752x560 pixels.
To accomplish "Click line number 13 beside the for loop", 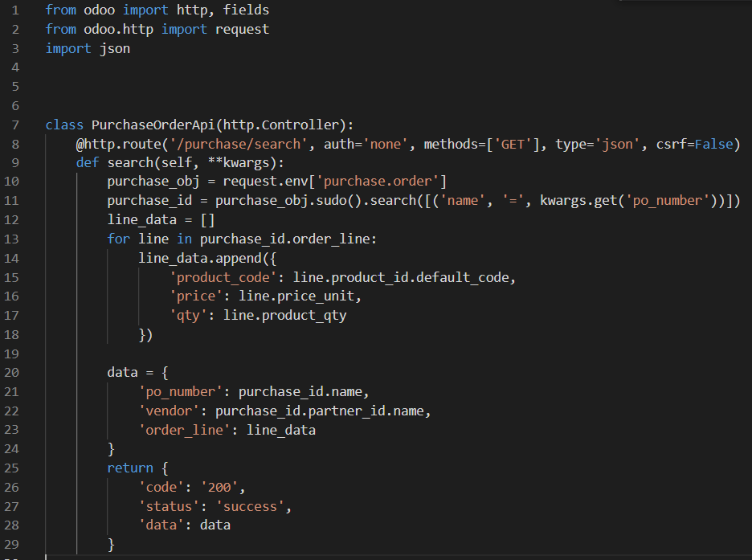I will (14, 238).
